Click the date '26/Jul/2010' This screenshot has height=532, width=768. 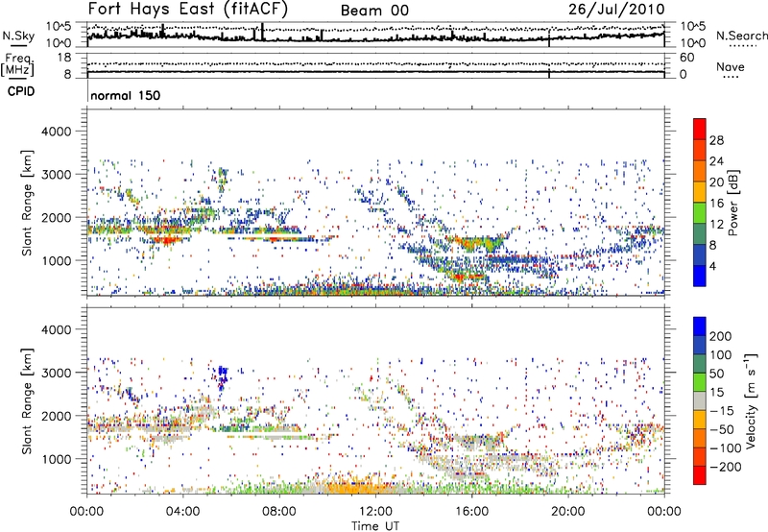tap(616, 9)
